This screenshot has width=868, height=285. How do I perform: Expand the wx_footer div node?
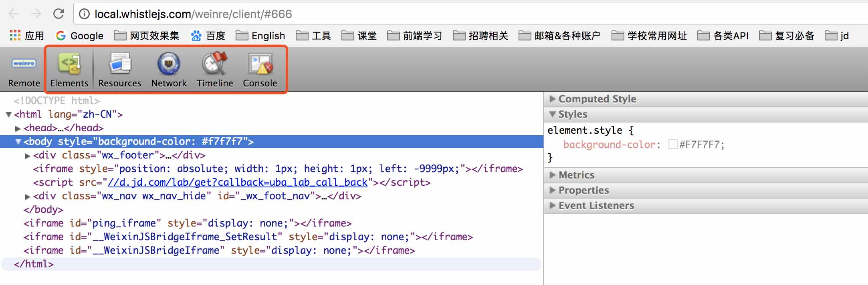27,156
